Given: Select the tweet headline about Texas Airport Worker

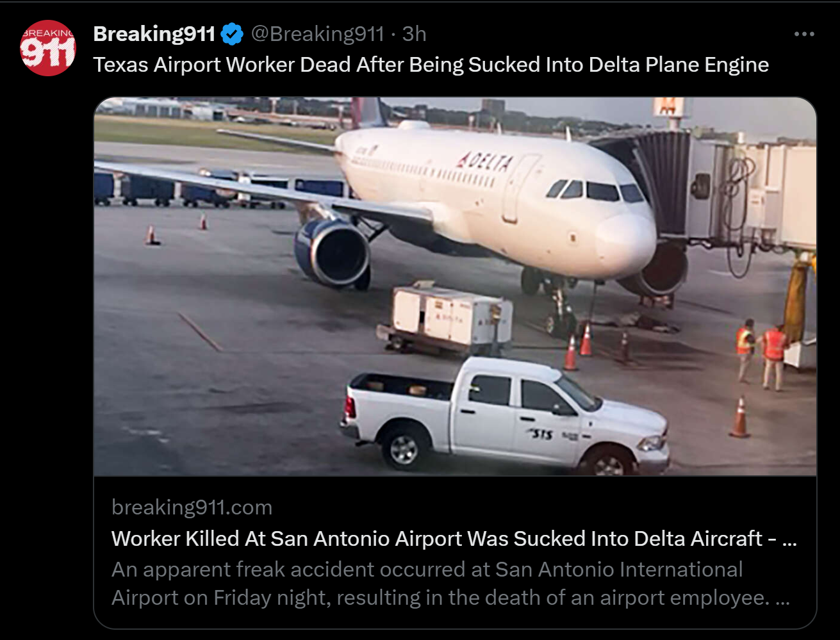Looking at the screenshot, I should point(431,65).
